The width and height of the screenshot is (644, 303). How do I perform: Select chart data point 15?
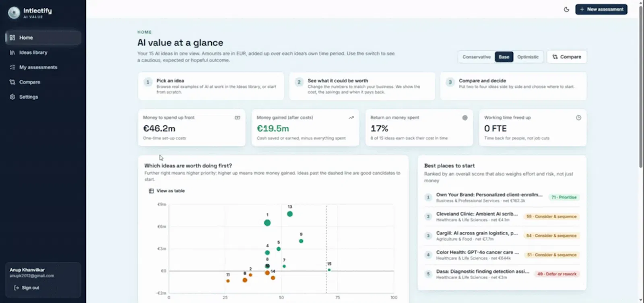pos(329,270)
